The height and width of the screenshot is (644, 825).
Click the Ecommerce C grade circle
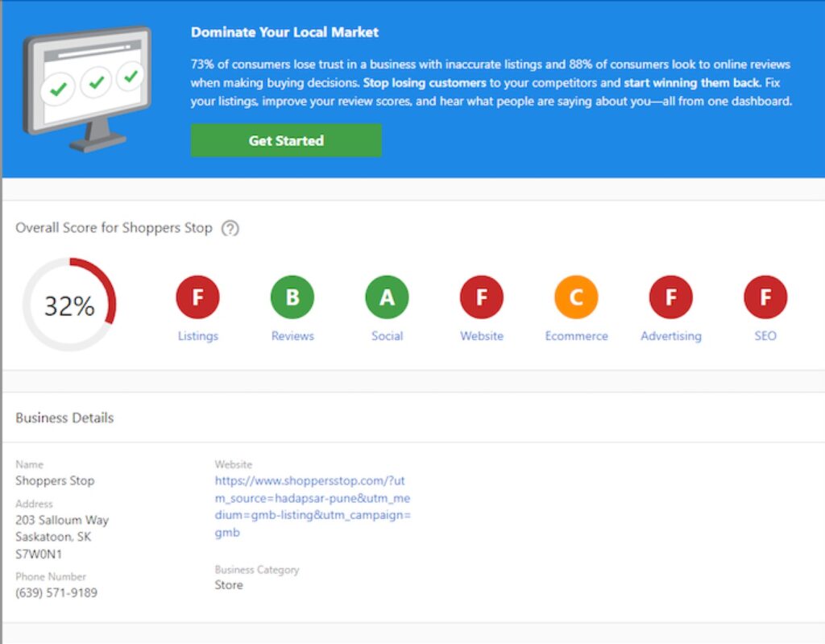tap(576, 297)
